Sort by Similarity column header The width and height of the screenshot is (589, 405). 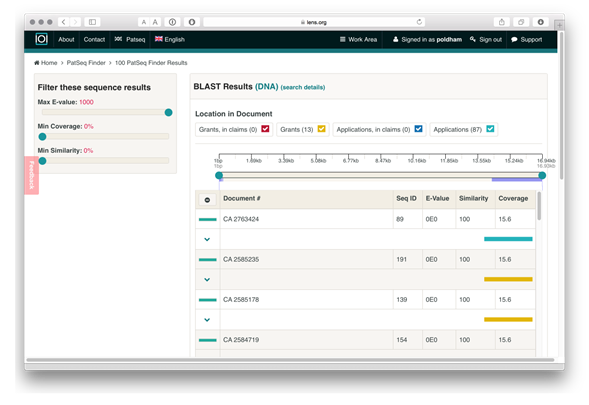473,198
